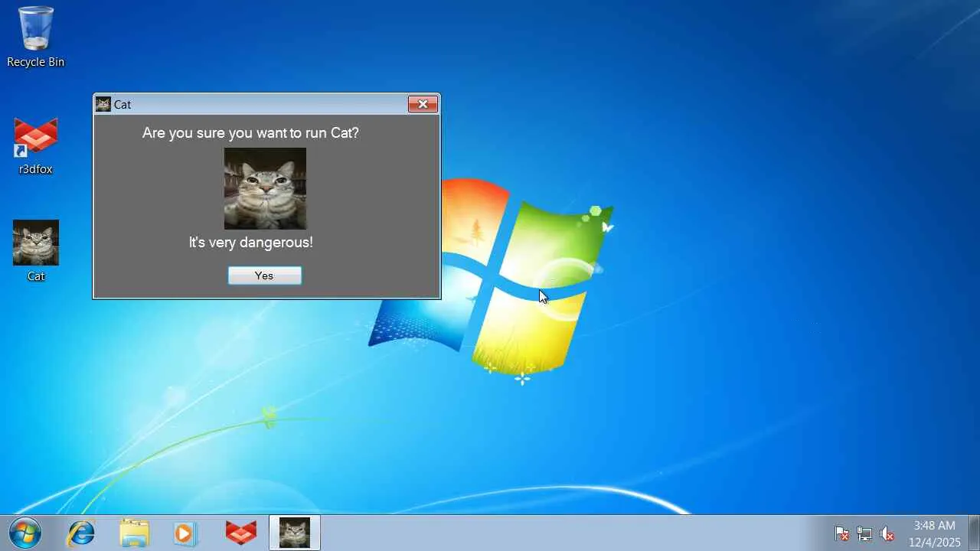The width and height of the screenshot is (980, 551).
Task: Open the Action Center flag in the tray
Action: pos(841,533)
